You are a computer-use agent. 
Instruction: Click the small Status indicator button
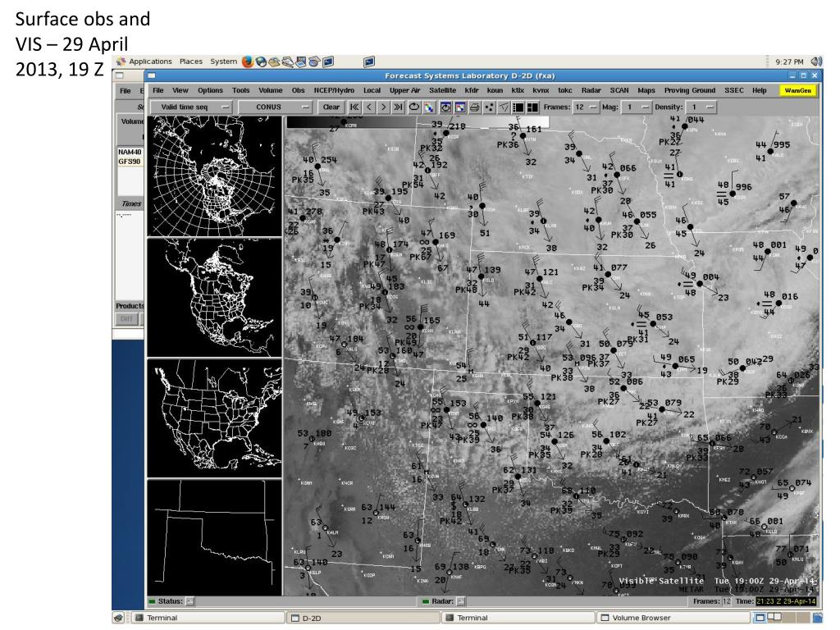tap(190, 601)
